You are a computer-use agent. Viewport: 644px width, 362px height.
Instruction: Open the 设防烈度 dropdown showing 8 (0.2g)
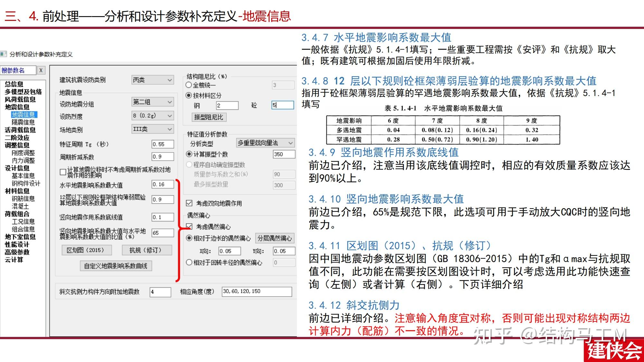(x=153, y=116)
